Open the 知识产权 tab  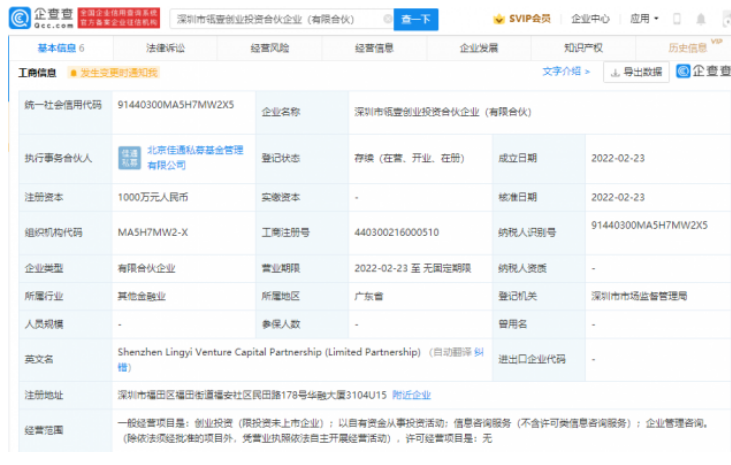pyautogui.click(x=583, y=48)
